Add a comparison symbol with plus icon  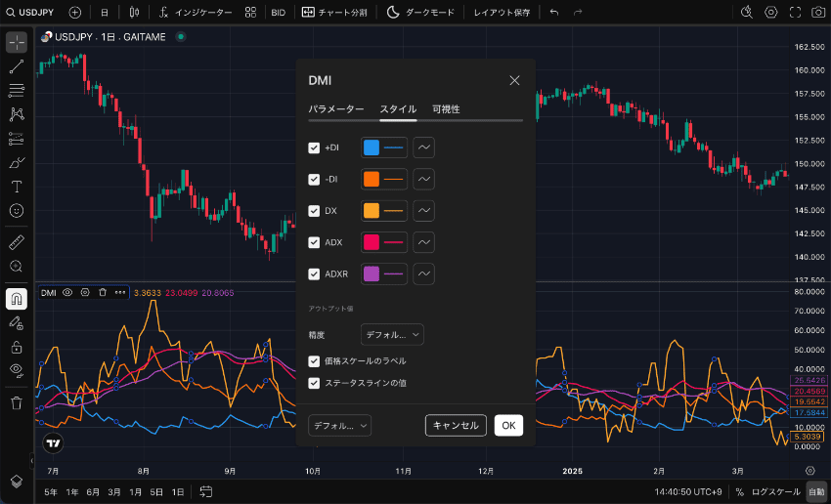click(75, 12)
